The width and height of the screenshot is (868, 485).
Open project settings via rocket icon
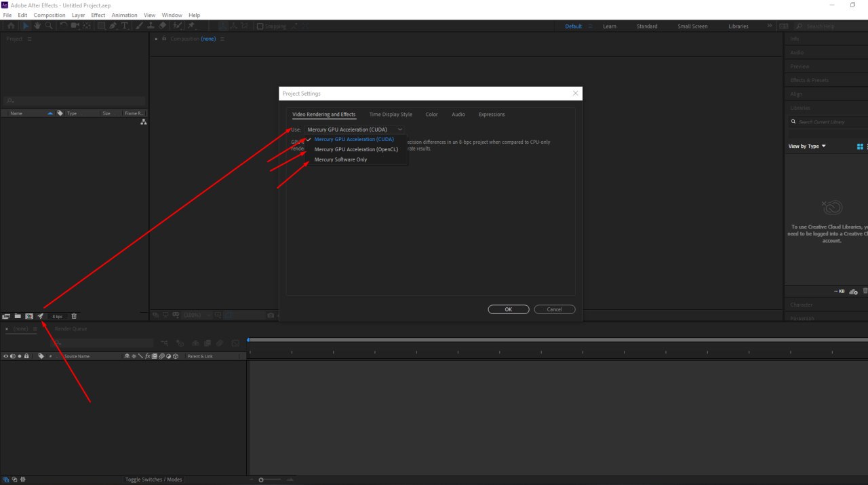[40, 316]
